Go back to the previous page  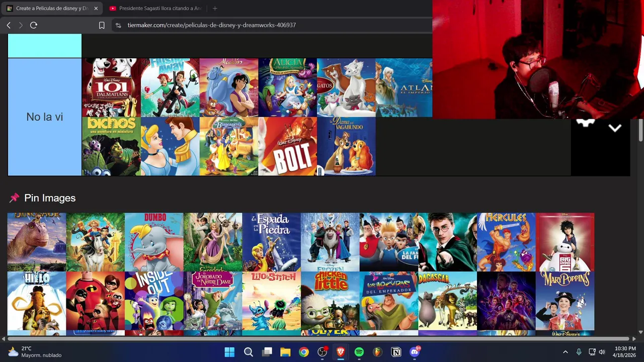(9, 25)
